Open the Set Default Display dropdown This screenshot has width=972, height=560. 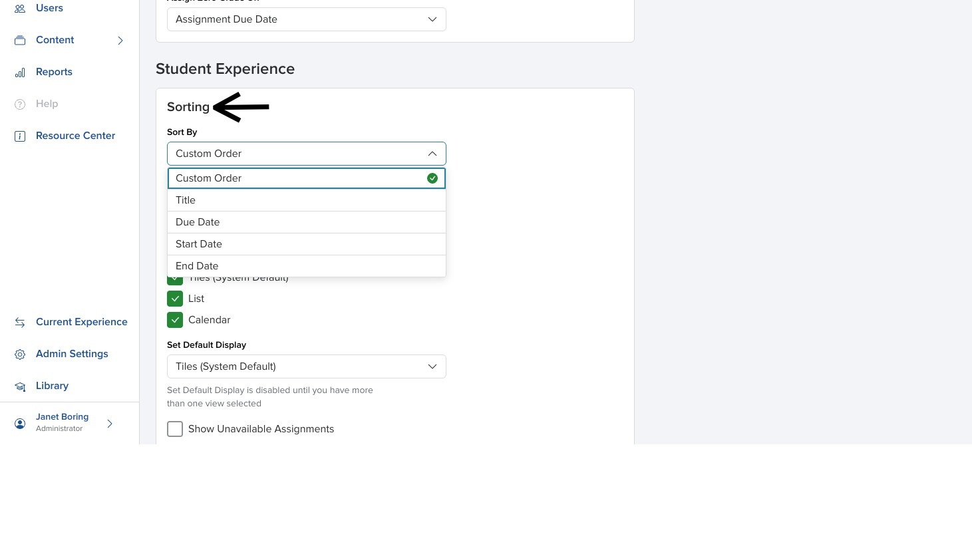(307, 366)
